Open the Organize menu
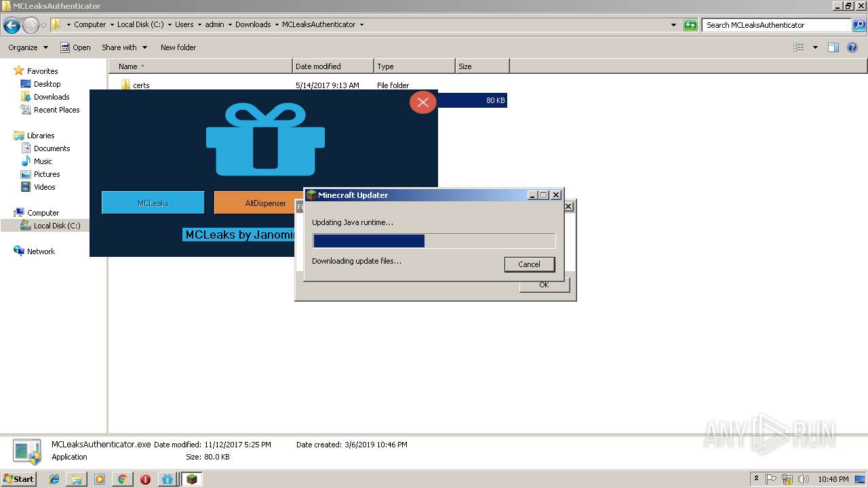Image resolution: width=868 pixels, height=488 pixels. tap(28, 47)
